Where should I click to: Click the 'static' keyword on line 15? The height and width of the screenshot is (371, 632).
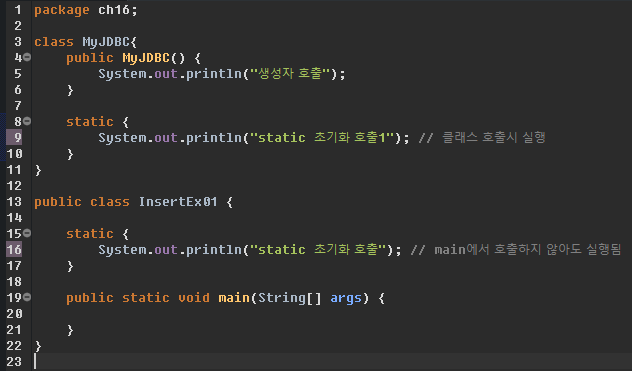pos(90,234)
